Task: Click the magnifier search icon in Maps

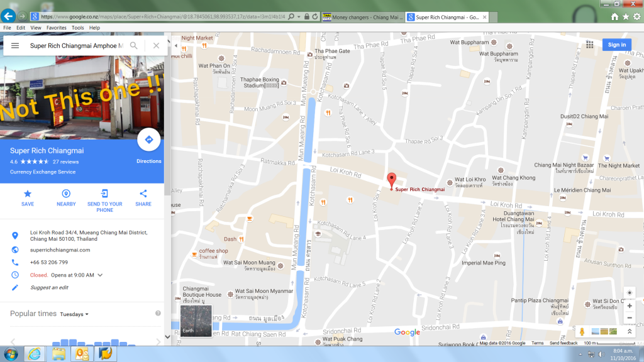Action: coord(134,45)
